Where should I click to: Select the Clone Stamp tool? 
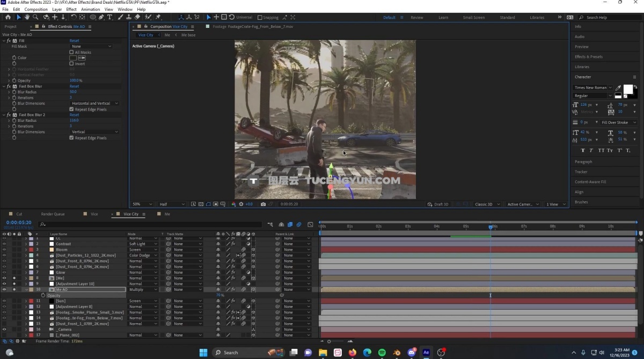coord(129,17)
